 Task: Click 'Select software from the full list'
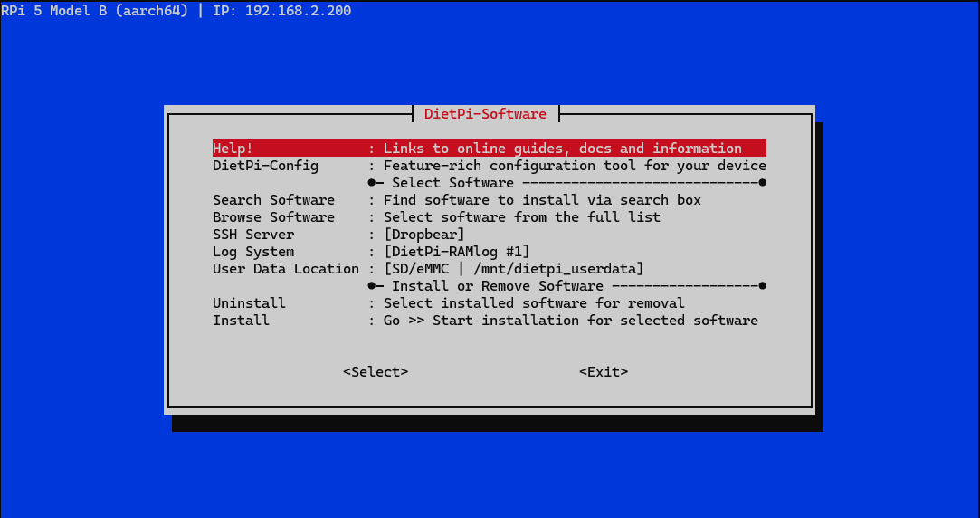pos(522,217)
